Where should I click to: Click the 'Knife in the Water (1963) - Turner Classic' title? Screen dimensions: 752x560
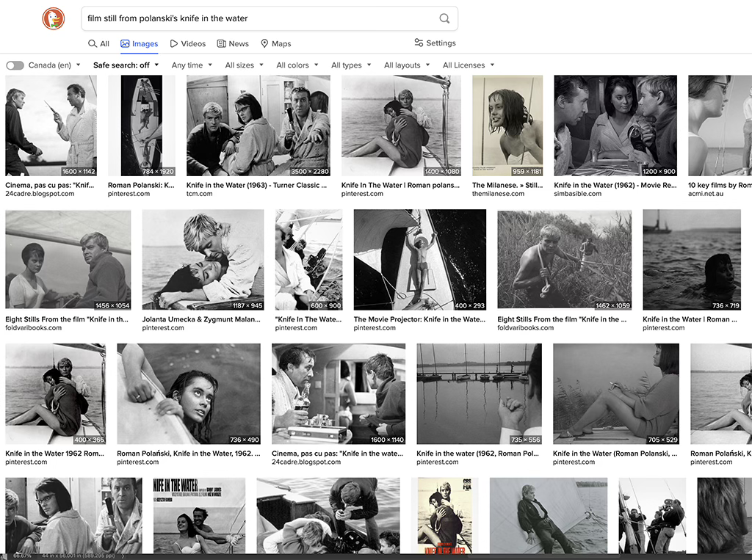tap(256, 185)
